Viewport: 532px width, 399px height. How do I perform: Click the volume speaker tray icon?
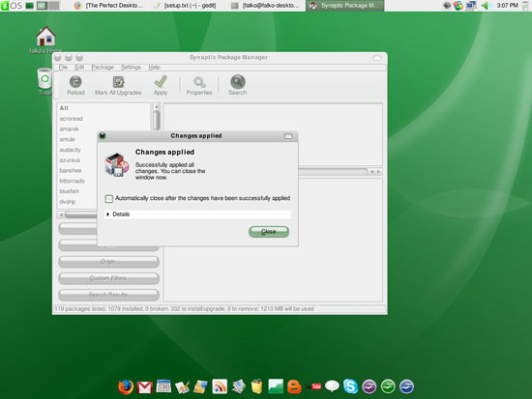pos(487,6)
